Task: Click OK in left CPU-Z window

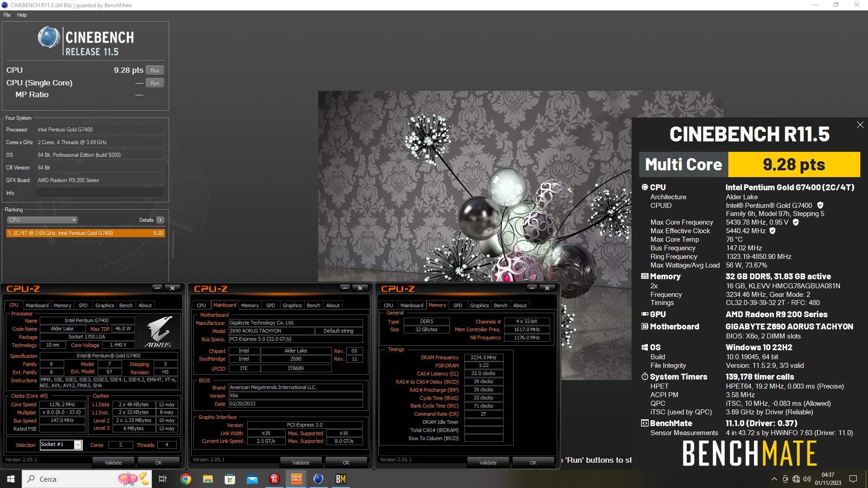Action: [158, 463]
